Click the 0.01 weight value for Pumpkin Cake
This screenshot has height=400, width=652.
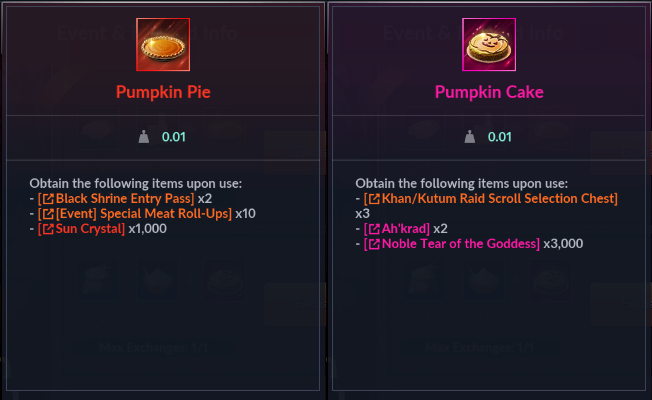click(x=499, y=137)
